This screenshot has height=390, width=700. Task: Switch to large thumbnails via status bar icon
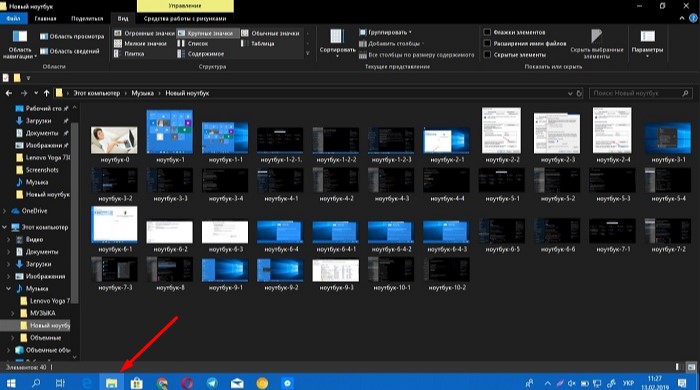coord(691,367)
